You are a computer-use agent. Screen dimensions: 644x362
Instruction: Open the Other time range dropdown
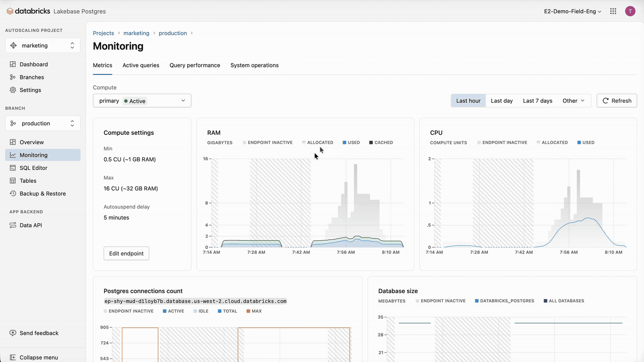coord(574,101)
